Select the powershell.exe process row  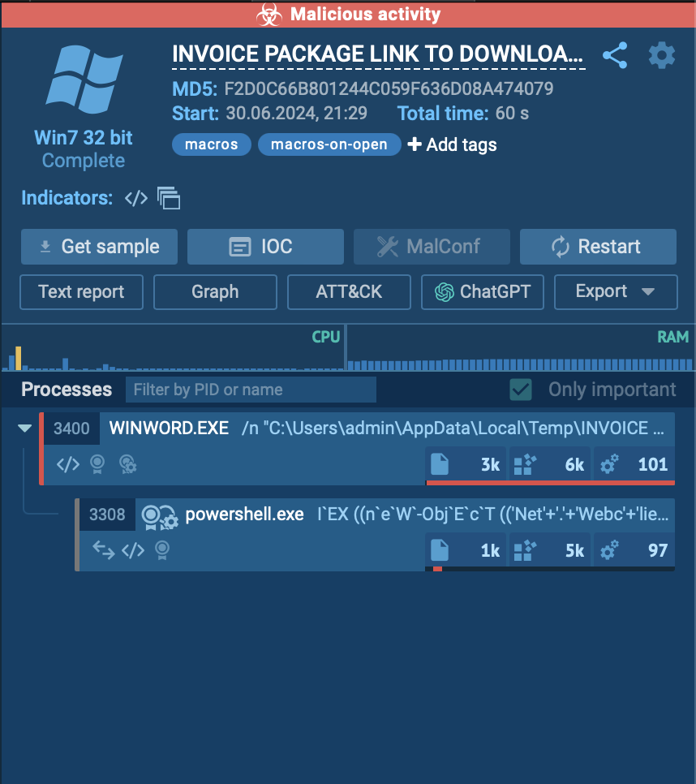click(x=375, y=535)
